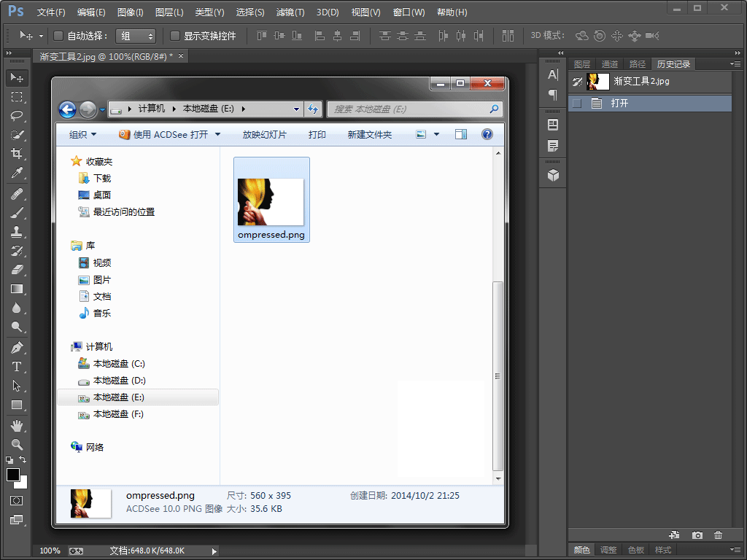Open Move tool preset picker arrow
The height and width of the screenshot is (560, 747).
click(41, 36)
